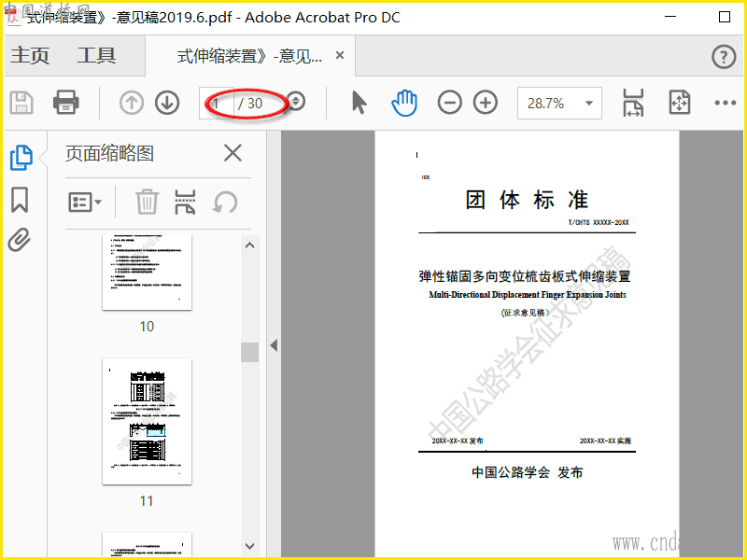Click thumbnail scrollbar down arrow
The height and width of the screenshot is (560, 747).
[249, 546]
